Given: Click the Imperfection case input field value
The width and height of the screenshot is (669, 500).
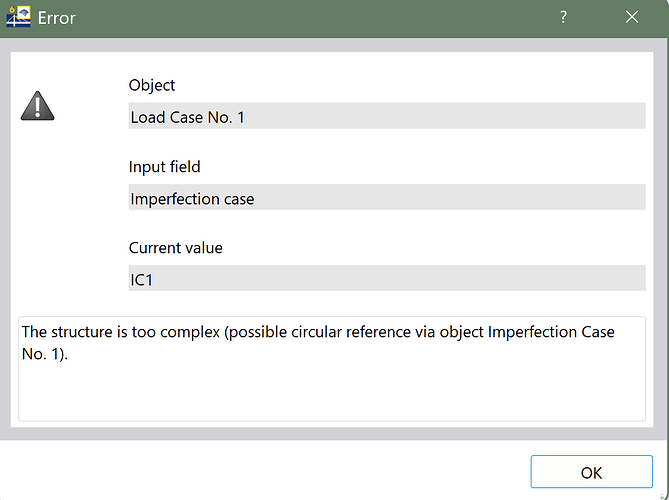Looking at the screenshot, I should (386, 198).
